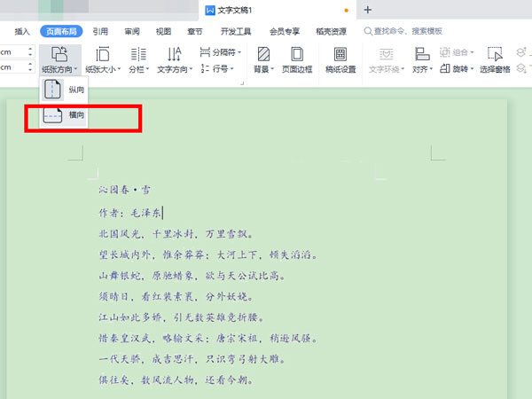This screenshot has height=399, width=532.
Task: Click the search magnifier icon
Action: pos(368,31)
